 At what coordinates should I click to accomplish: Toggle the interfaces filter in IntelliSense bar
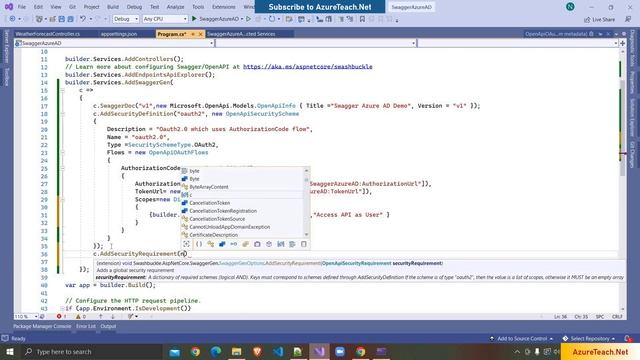pos(233,244)
